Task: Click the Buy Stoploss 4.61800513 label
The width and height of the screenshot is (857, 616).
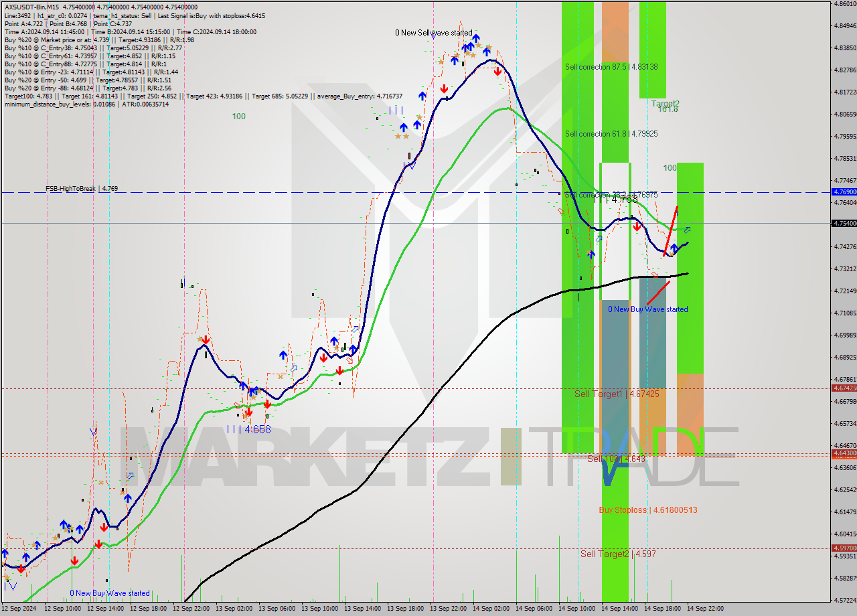Action: (x=647, y=510)
